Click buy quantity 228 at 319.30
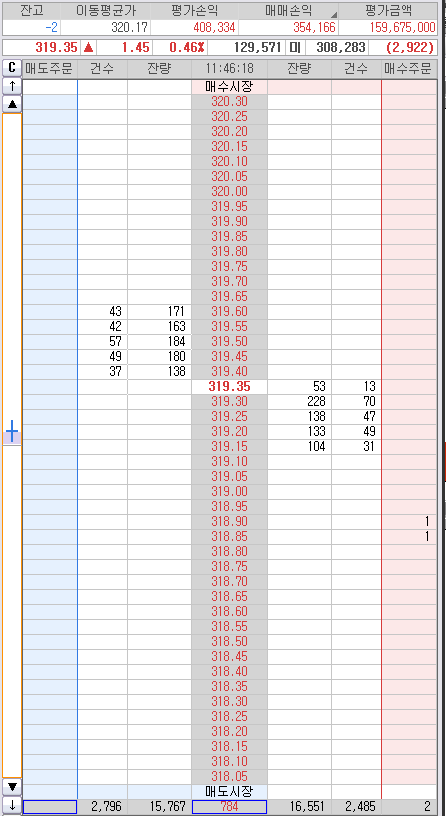The image size is (446, 816). click(299, 402)
